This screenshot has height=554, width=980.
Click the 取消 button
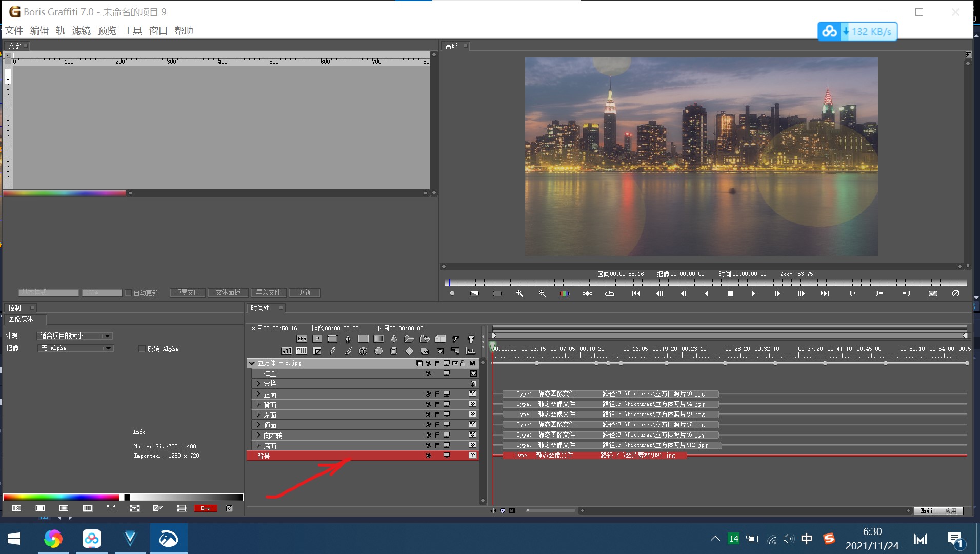(926, 511)
